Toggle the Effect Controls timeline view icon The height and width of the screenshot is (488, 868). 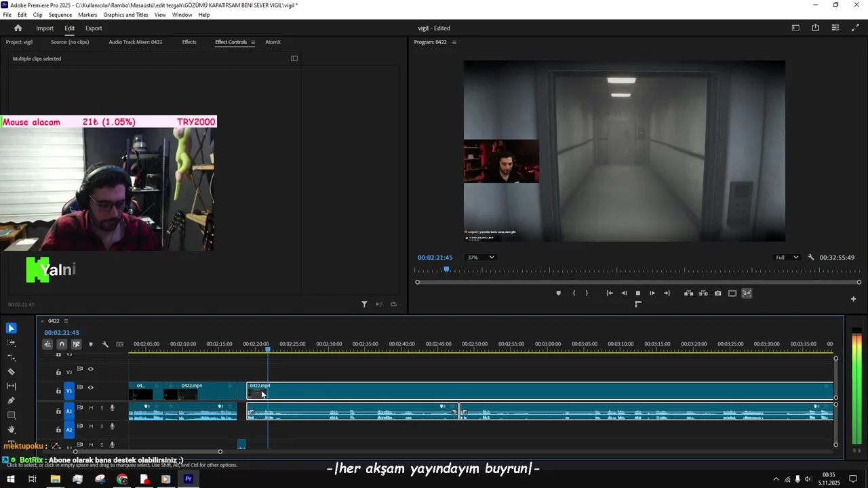(294, 58)
